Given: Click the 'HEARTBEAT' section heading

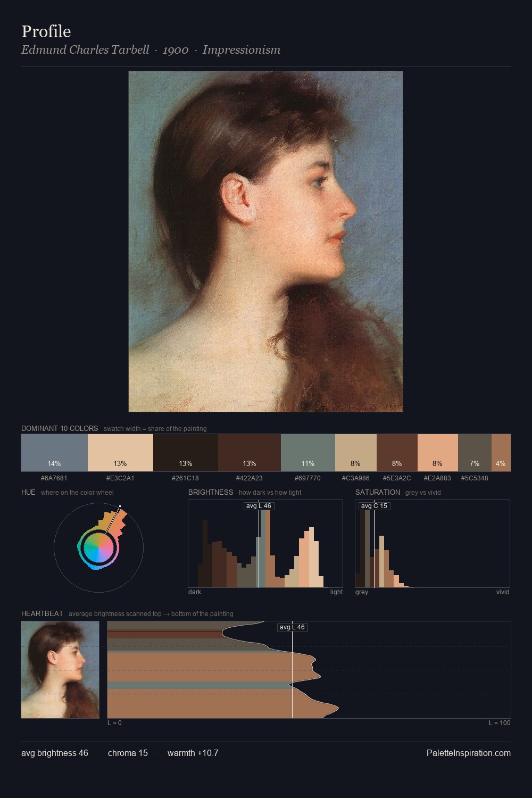Looking at the screenshot, I should (x=42, y=613).
